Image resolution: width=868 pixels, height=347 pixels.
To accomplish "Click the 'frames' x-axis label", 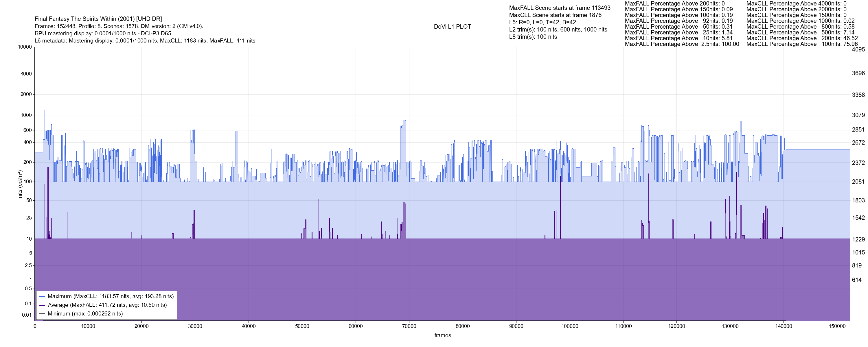I will (x=442, y=335).
